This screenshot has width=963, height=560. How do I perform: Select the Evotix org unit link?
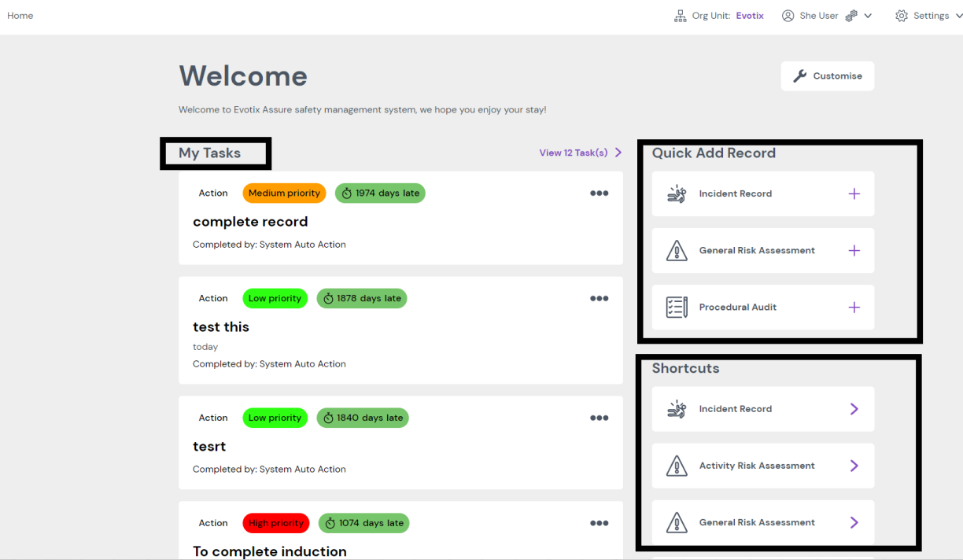pos(750,16)
